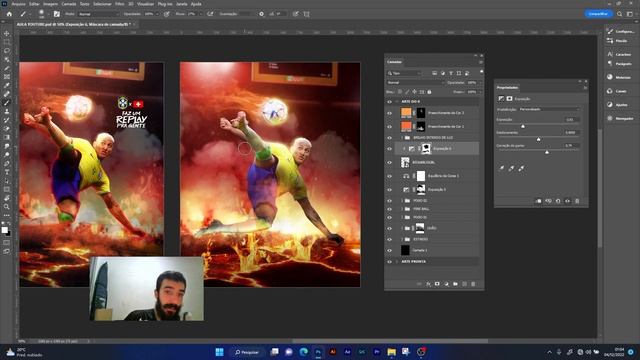Open the brush settings panel icon
This screenshot has width=640, height=360.
coord(56,14)
